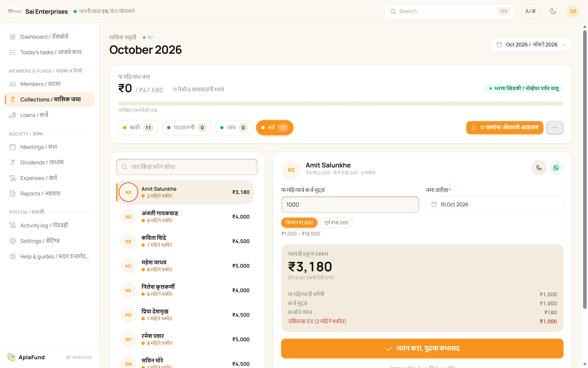Select member अंजली गायकवाड
This screenshot has height=368, width=588.
tap(185, 217)
